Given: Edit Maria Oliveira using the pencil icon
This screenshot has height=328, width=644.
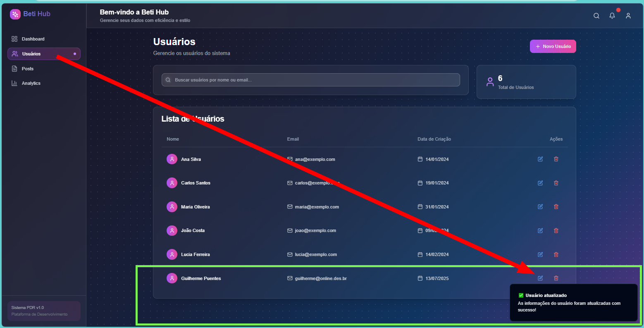Looking at the screenshot, I should [540, 206].
